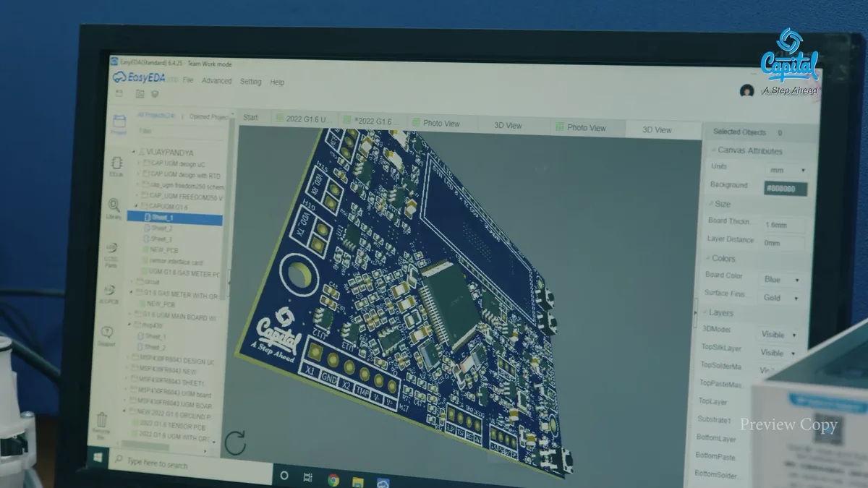This screenshot has width=868, height=488.
Task: Open the Surface Finish dropdown set to Gold
Action: [778, 298]
